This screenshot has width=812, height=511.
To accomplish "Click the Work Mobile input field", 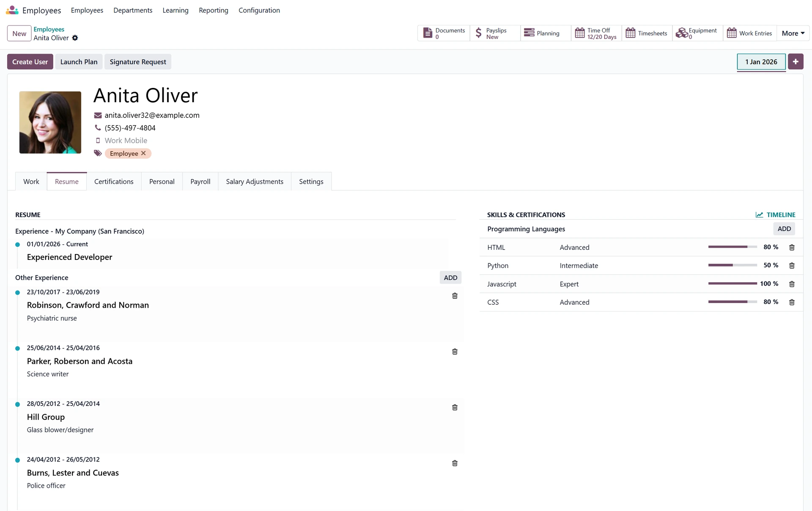I will click(x=126, y=141).
